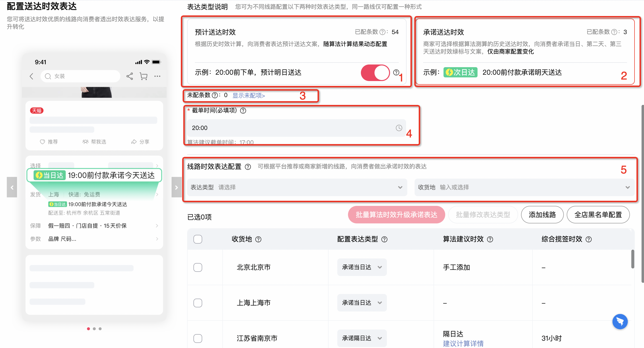Expand the 参数 row chevron in preview
Screen dimensions: 644x348
(x=157, y=239)
